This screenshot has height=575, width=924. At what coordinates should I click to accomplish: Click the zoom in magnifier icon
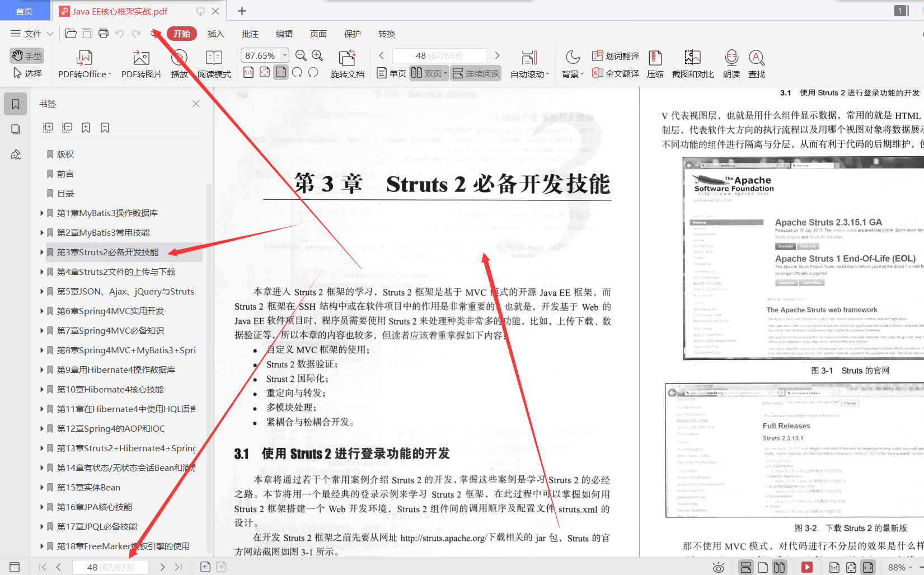317,55
